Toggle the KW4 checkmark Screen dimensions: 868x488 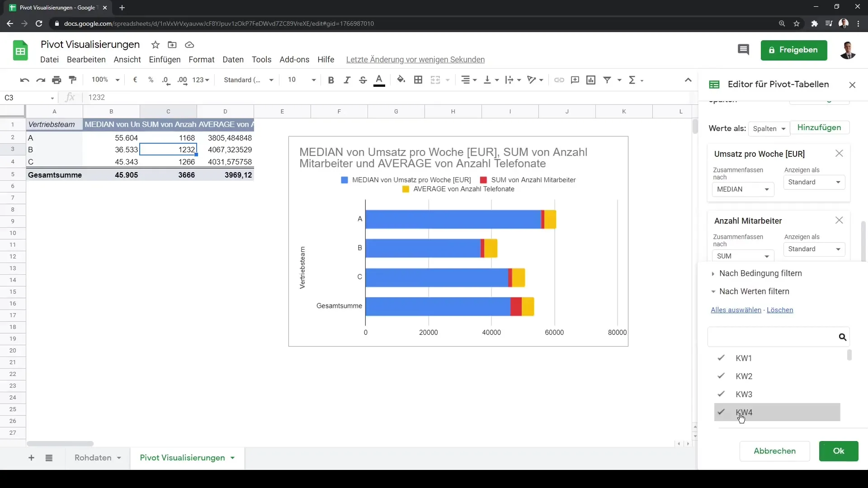coord(721,412)
